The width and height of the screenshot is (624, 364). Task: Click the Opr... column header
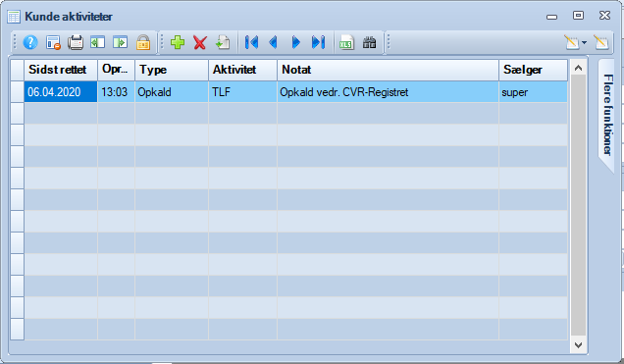(116, 70)
